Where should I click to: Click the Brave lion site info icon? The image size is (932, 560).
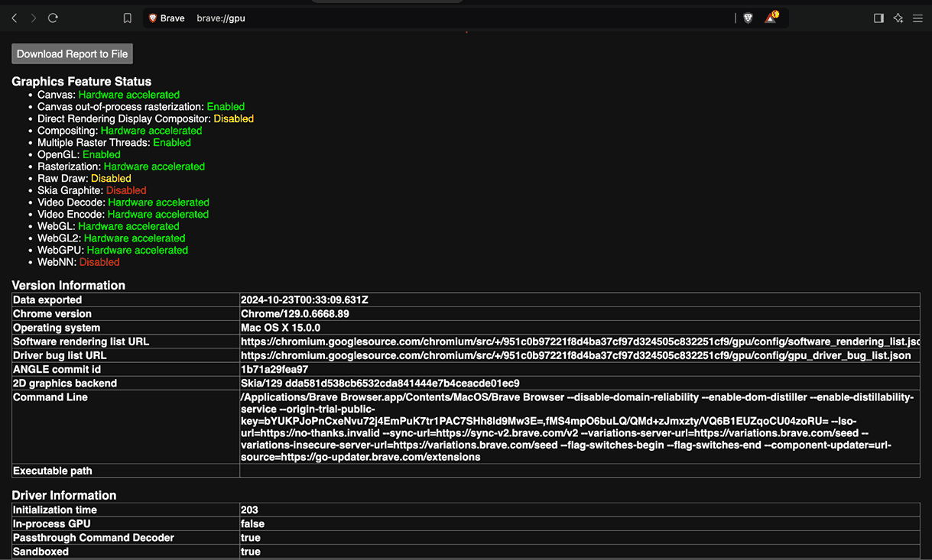tap(153, 18)
